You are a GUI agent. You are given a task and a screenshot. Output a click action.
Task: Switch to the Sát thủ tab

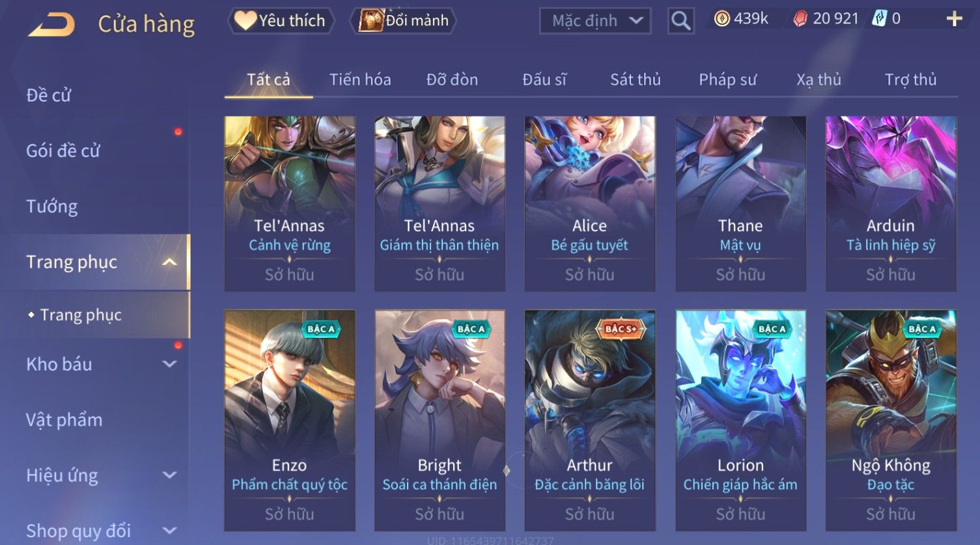point(635,79)
